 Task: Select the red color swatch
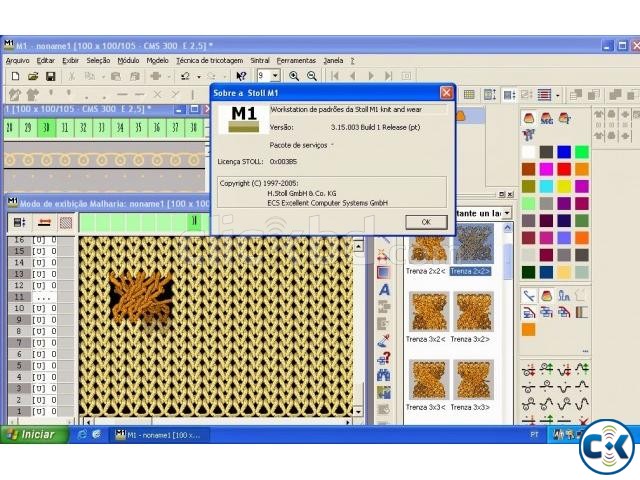click(564, 169)
